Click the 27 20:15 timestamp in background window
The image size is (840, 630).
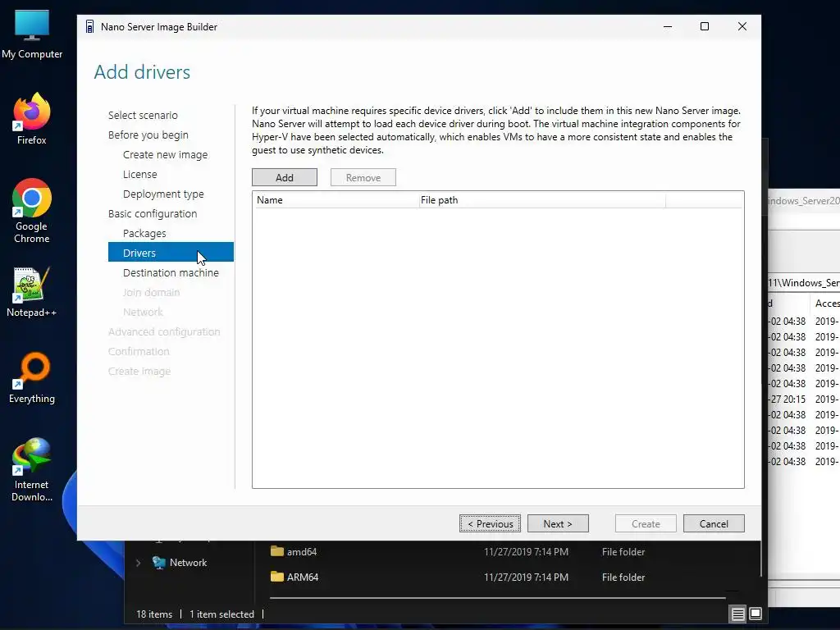pos(788,399)
